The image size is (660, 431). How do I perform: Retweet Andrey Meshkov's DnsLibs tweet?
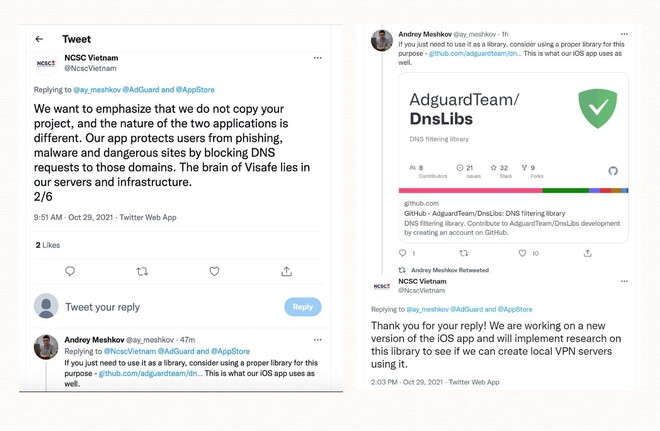tap(463, 253)
